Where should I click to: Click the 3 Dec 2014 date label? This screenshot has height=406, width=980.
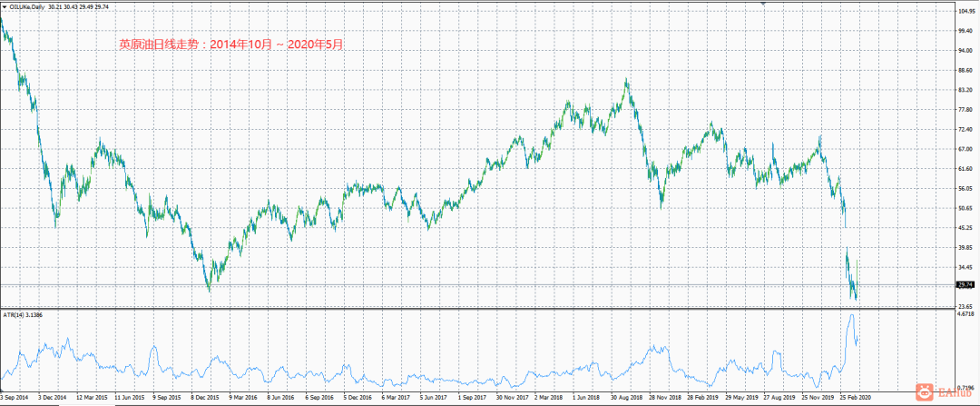click(53, 397)
